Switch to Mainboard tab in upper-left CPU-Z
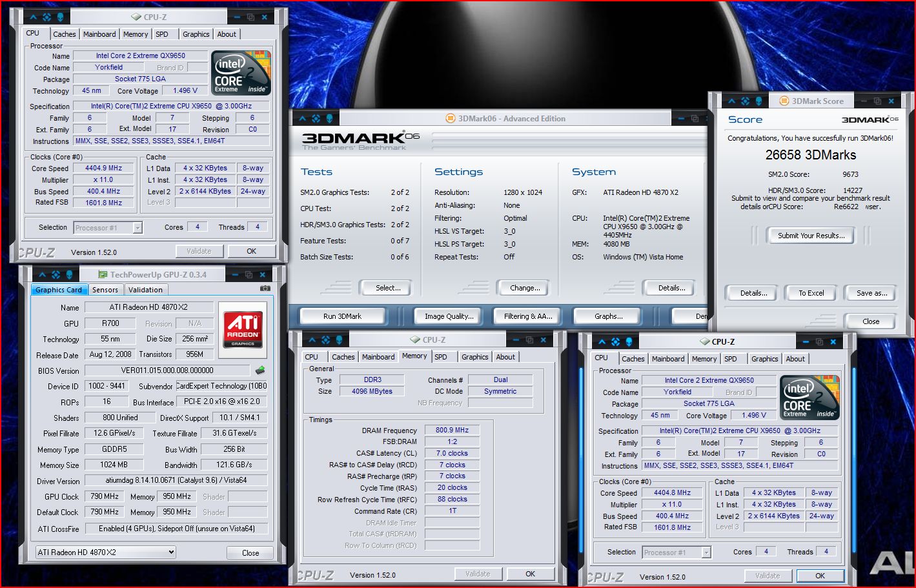 [x=99, y=34]
